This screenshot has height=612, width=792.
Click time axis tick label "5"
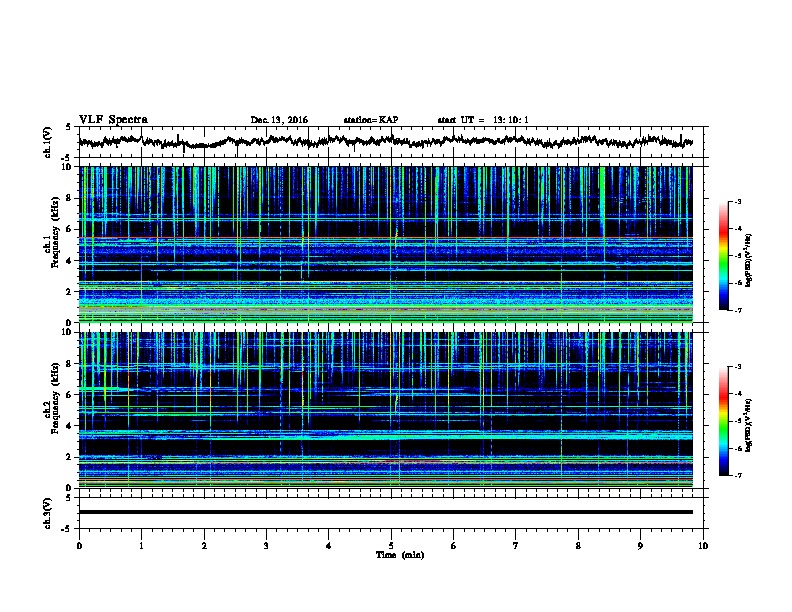pyautogui.click(x=391, y=546)
